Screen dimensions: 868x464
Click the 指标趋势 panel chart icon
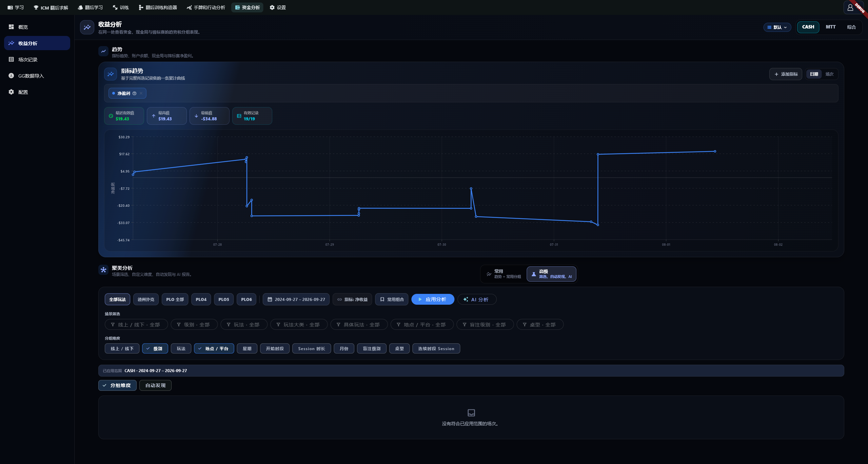(111, 74)
